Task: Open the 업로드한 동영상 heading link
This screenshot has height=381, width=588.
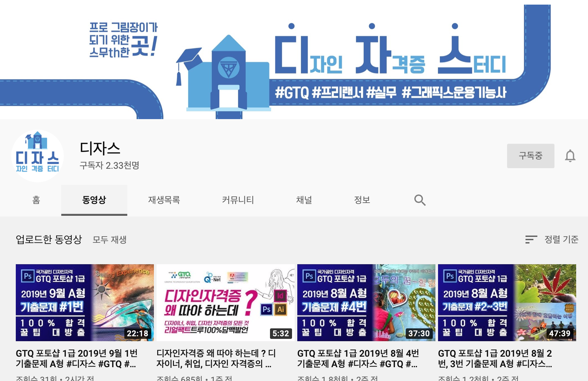Action: (x=49, y=240)
